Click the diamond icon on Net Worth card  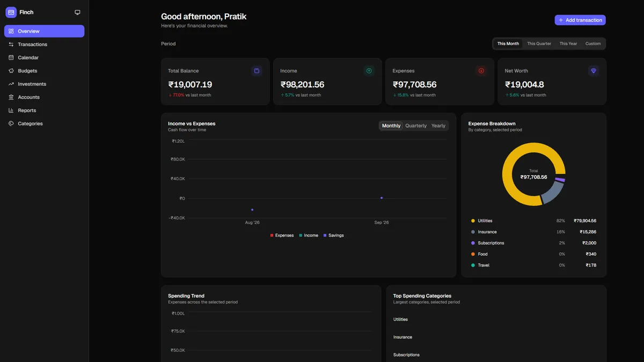pyautogui.click(x=594, y=71)
